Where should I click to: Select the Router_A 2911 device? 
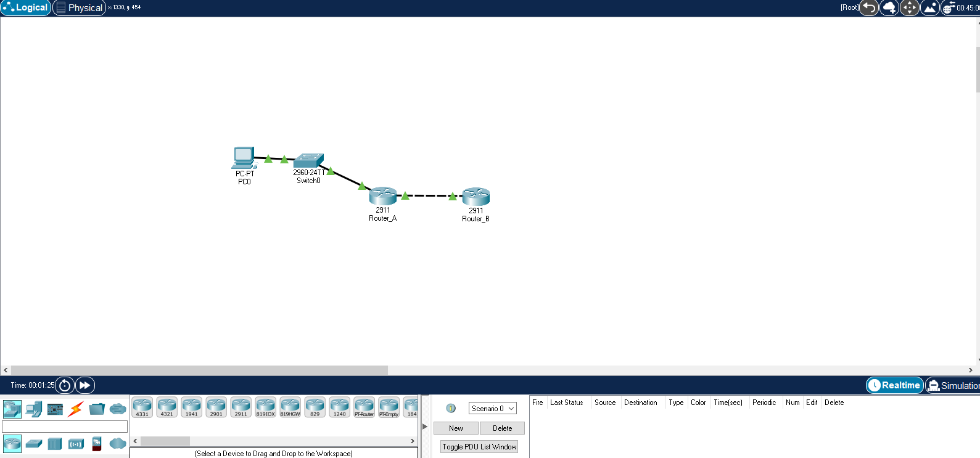click(383, 196)
